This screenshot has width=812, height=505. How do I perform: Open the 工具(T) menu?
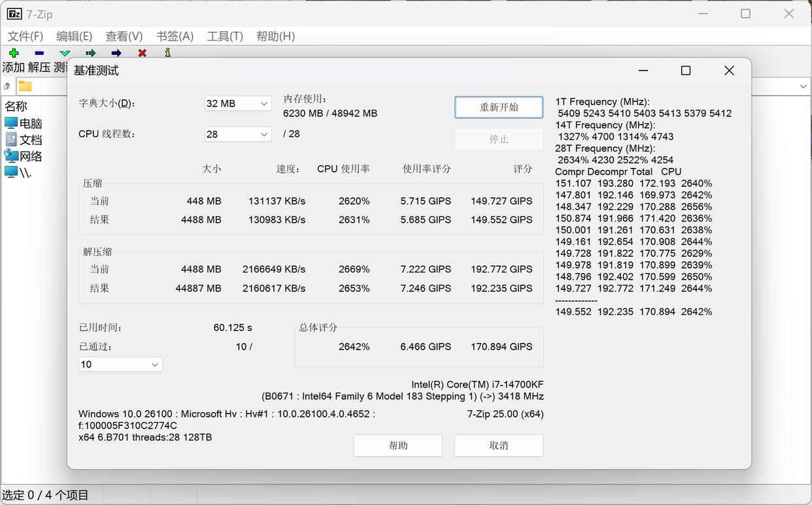coord(225,37)
